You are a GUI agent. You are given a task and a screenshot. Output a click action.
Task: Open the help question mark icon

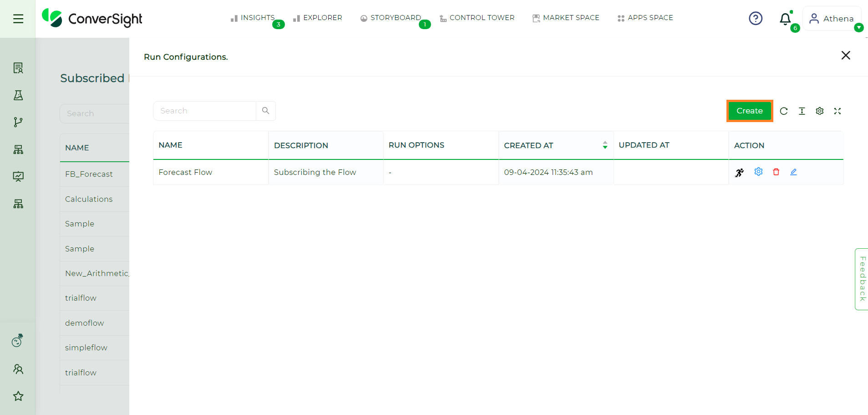[756, 18]
